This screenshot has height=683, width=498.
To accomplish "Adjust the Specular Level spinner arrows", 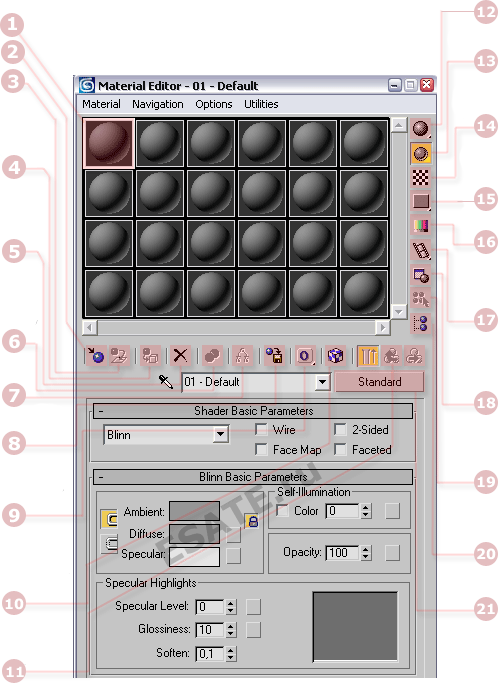I will pyautogui.click(x=231, y=606).
